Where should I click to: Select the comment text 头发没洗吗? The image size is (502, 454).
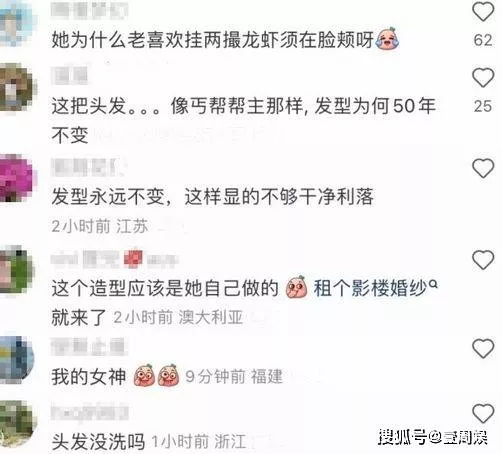tap(98, 442)
